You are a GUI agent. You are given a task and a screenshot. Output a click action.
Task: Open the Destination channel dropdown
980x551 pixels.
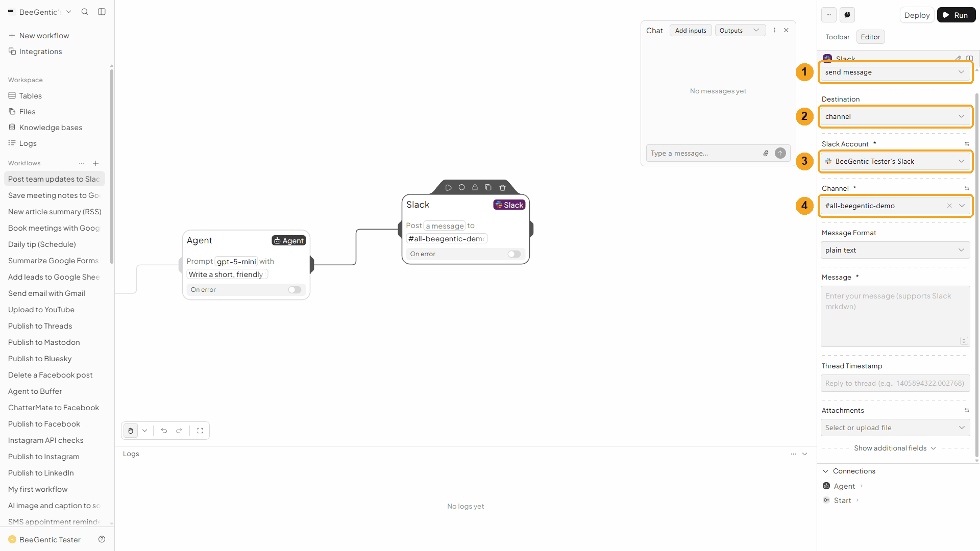pyautogui.click(x=895, y=117)
